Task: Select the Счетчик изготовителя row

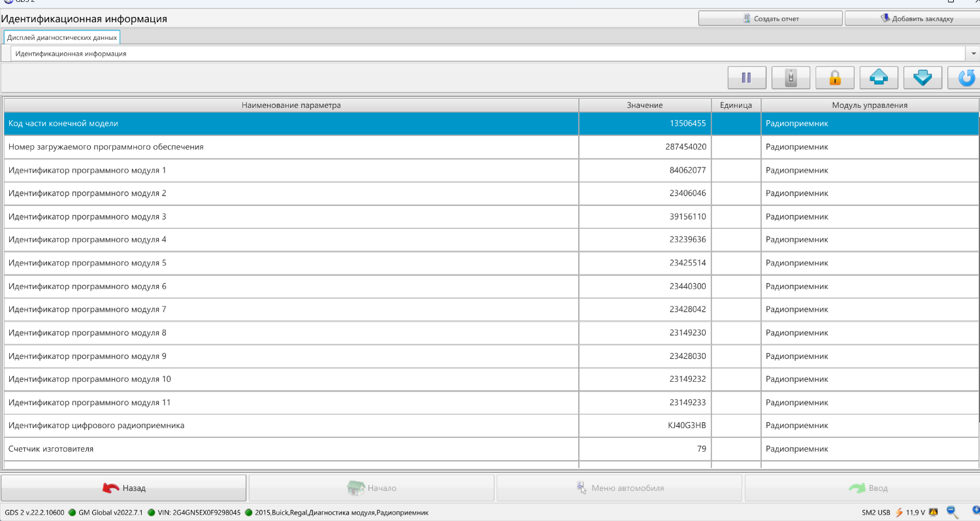Action: [491, 449]
